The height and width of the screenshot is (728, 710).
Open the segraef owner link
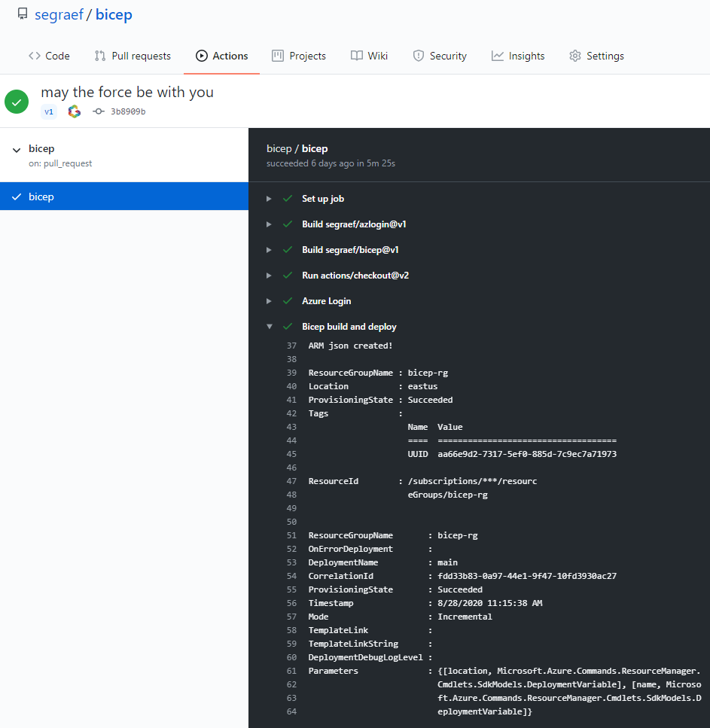point(59,14)
